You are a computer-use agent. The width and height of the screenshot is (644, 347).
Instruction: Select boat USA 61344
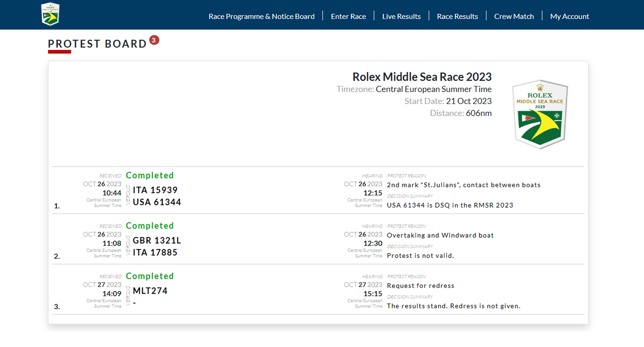[157, 202]
